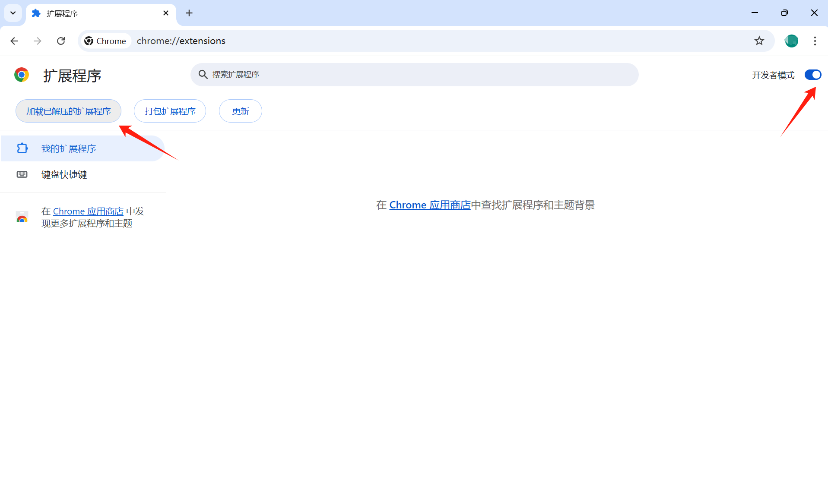Bookmark this page with the star icon
Image resolution: width=828 pixels, height=504 pixels.
[759, 41]
